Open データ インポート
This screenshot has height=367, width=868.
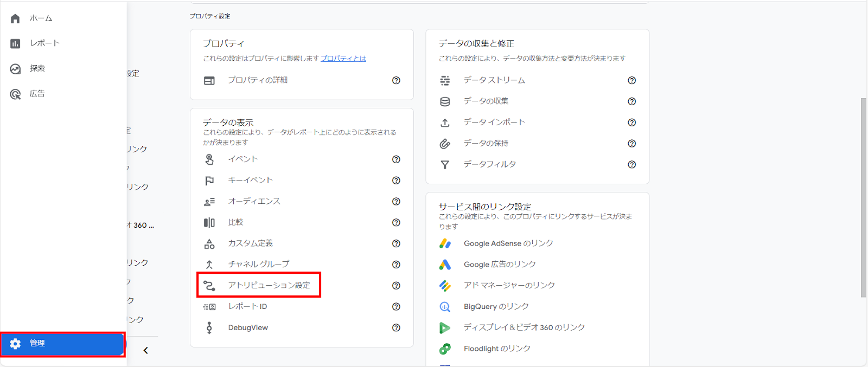tap(494, 123)
